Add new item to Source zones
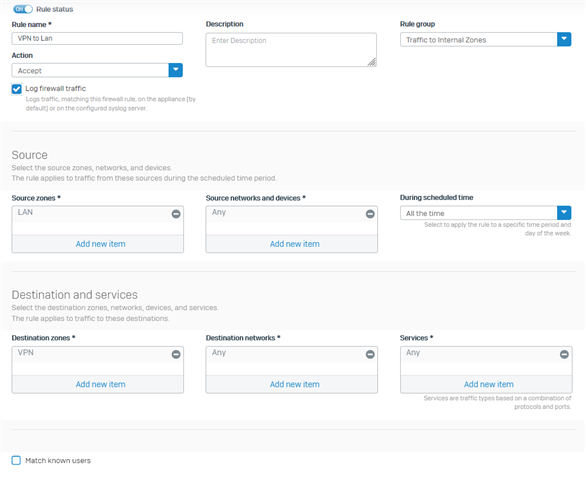Image resolution: width=586 pixels, height=480 pixels. (101, 244)
